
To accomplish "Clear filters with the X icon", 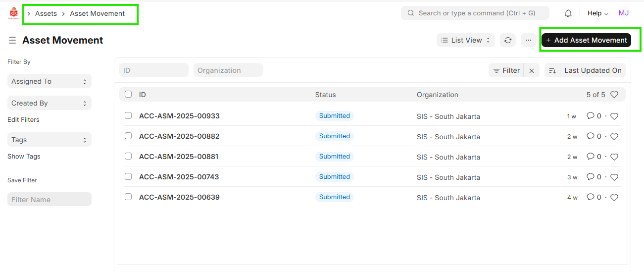I will coord(532,71).
